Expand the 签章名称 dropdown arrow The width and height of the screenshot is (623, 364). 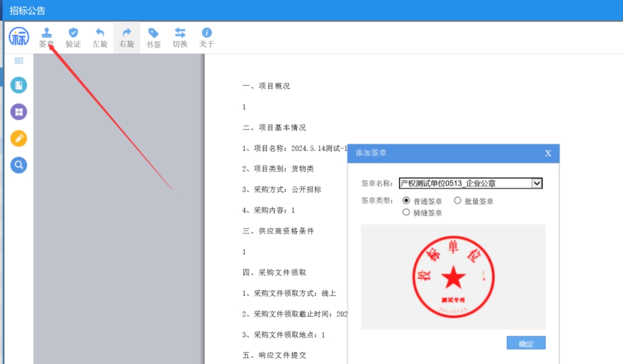(x=536, y=183)
